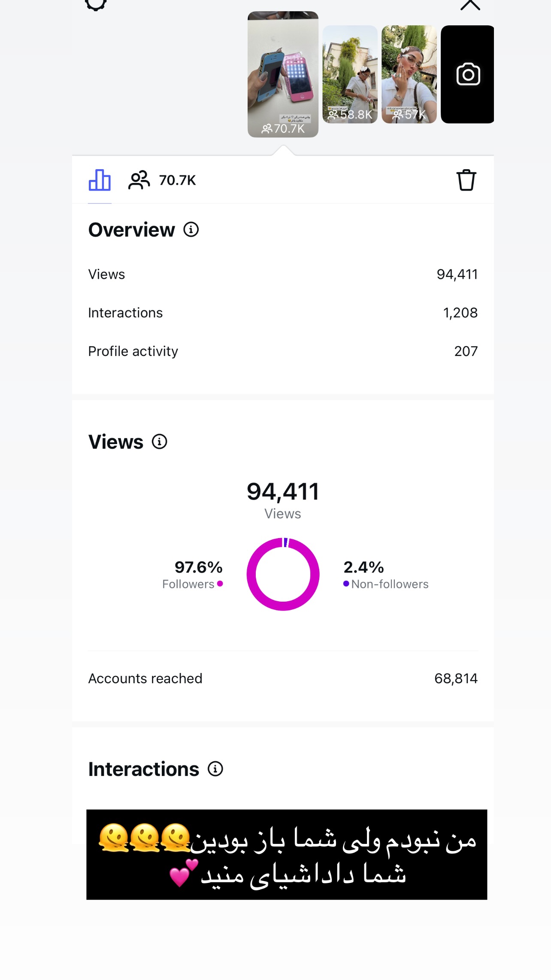Select the phone cases story thumbnail
The height and width of the screenshot is (980, 551).
[283, 74]
